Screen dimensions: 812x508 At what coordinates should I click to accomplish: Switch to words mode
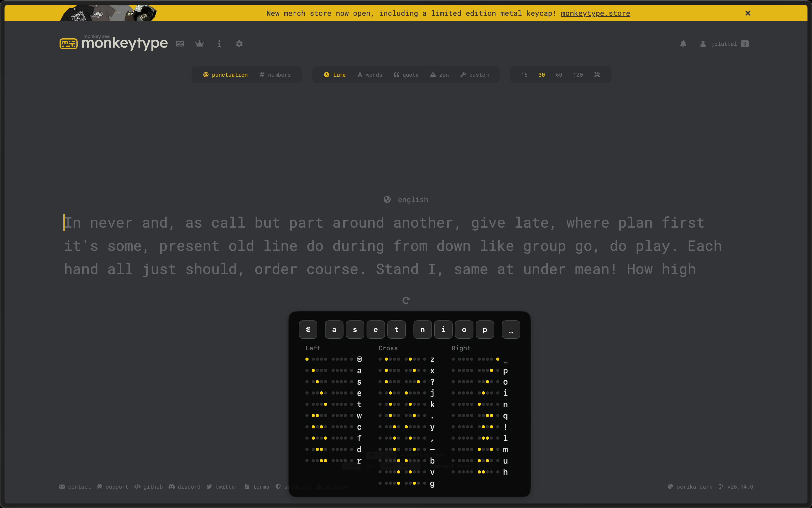[x=369, y=75]
